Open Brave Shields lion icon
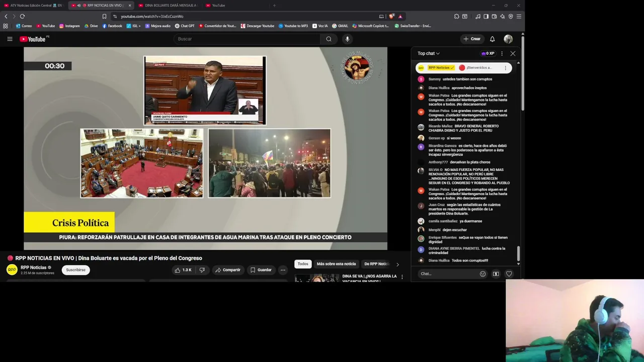Viewport: 644px width, 362px height. click(x=392, y=16)
